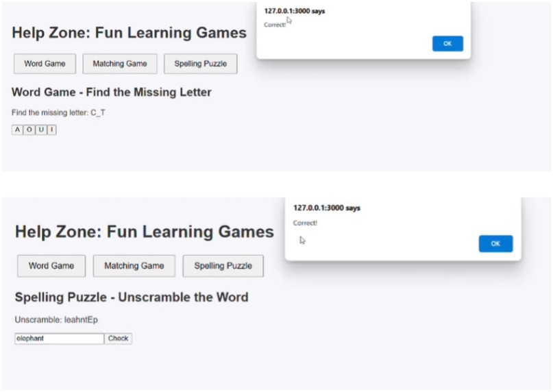The image size is (553, 392).
Task: Select the U letter answer button
Action: click(41, 130)
